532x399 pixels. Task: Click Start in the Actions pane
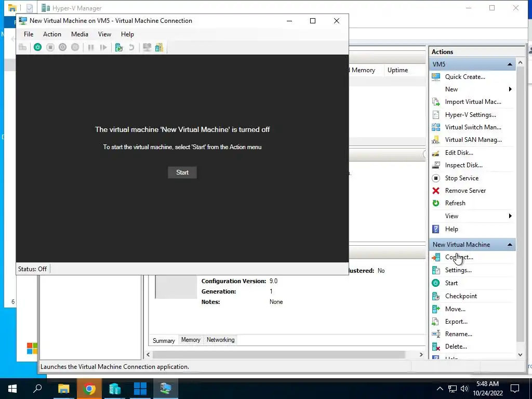coord(451,283)
